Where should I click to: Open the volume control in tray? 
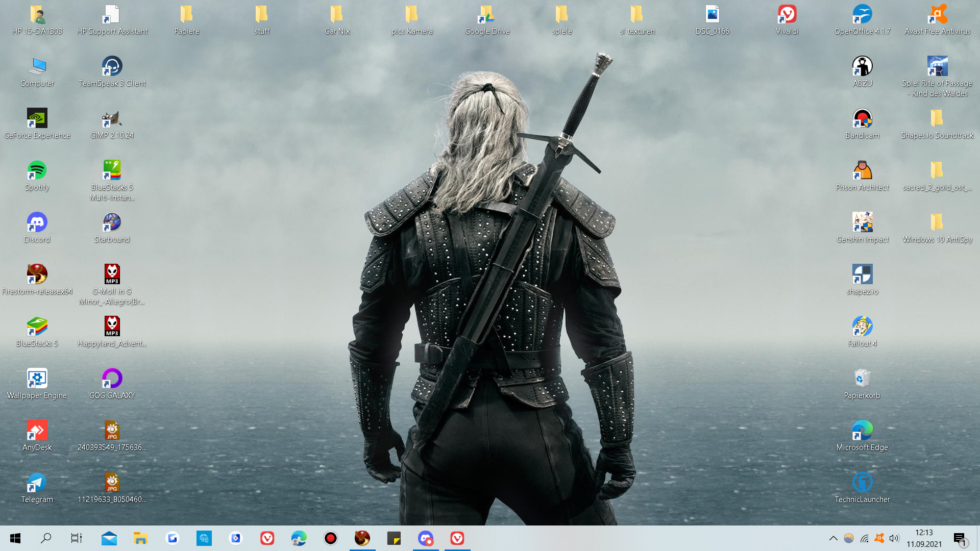(894, 538)
